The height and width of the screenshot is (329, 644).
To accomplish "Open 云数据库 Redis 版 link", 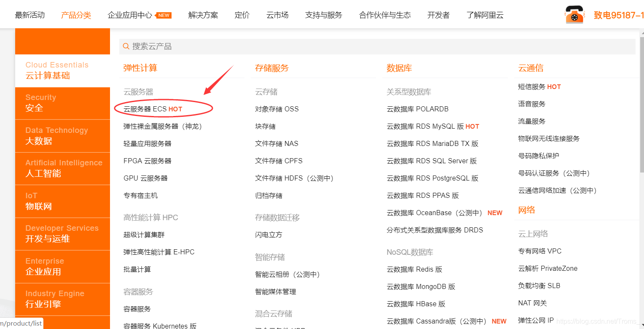I will pyautogui.click(x=414, y=269).
